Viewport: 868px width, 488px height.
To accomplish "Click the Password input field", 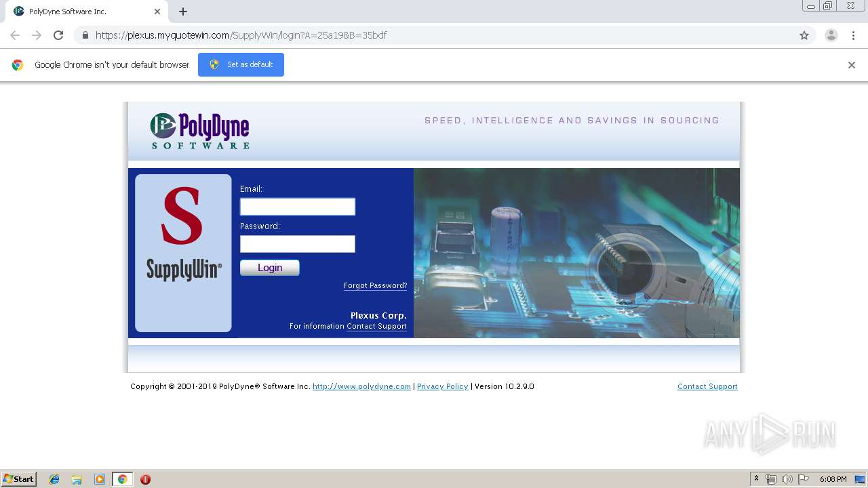I will tap(298, 244).
